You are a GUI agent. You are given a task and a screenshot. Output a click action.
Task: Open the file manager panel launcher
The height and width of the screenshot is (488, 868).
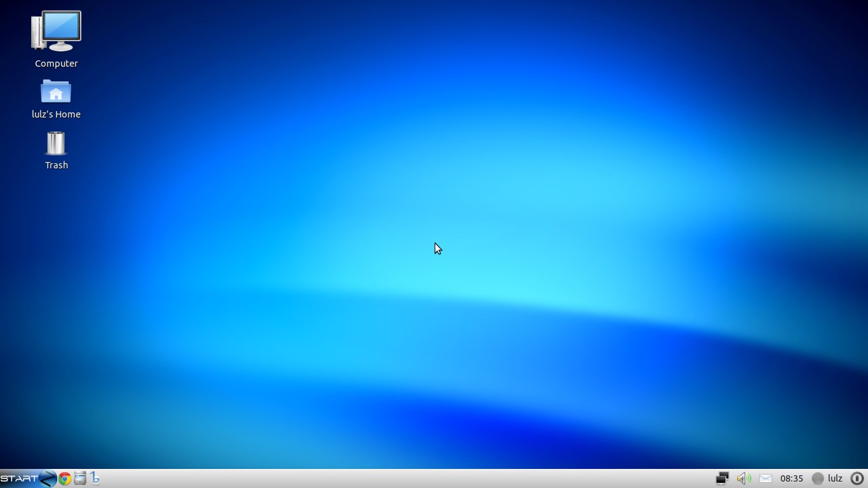pos(80,478)
